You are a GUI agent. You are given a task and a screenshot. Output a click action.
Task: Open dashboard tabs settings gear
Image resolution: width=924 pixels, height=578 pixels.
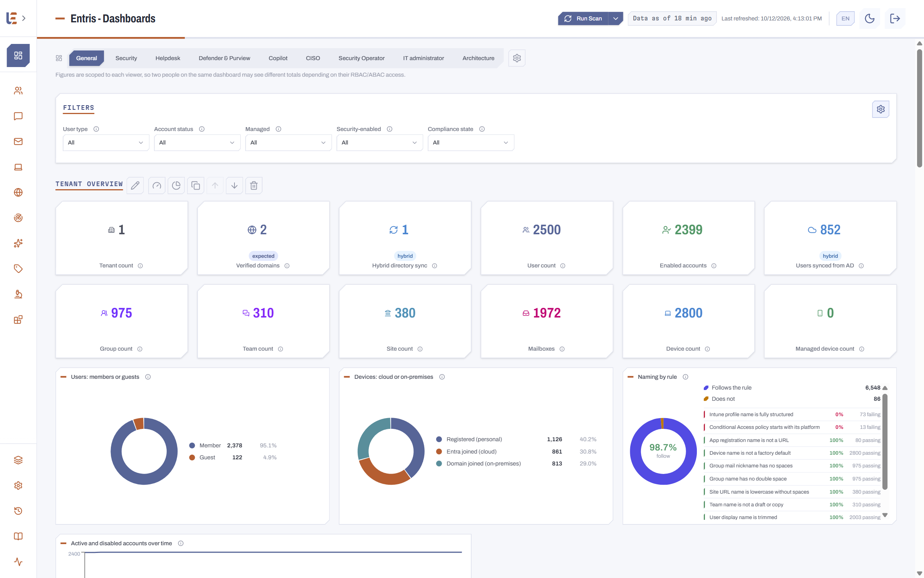point(517,58)
